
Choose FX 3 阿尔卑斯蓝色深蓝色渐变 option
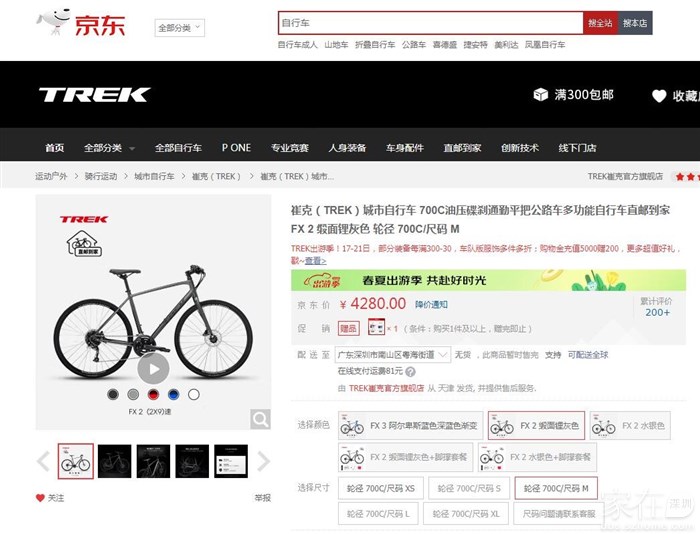click(x=411, y=426)
